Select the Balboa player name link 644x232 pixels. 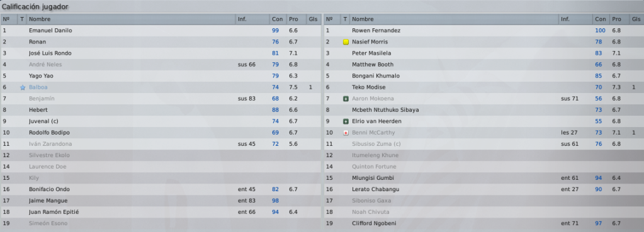(x=38, y=87)
